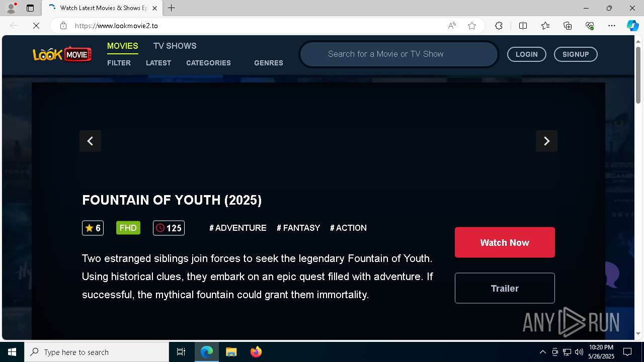Click the browser back arrow
Image resolution: width=644 pixels, height=362 pixels.
coord(14,26)
